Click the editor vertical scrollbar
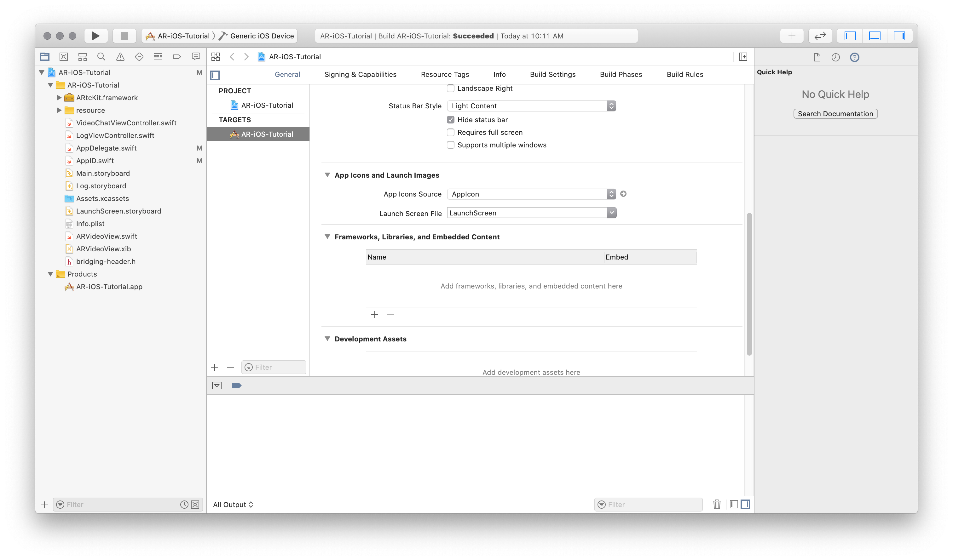The width and height of the screenshot is (953, 560). click(749, 284)
